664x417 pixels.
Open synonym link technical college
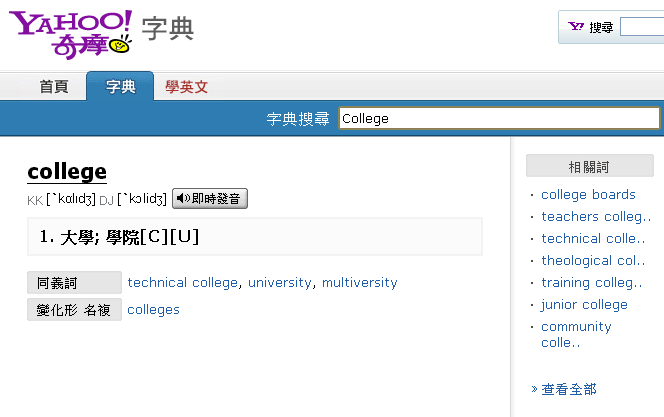pyautogui.click(x=183, y=282)
